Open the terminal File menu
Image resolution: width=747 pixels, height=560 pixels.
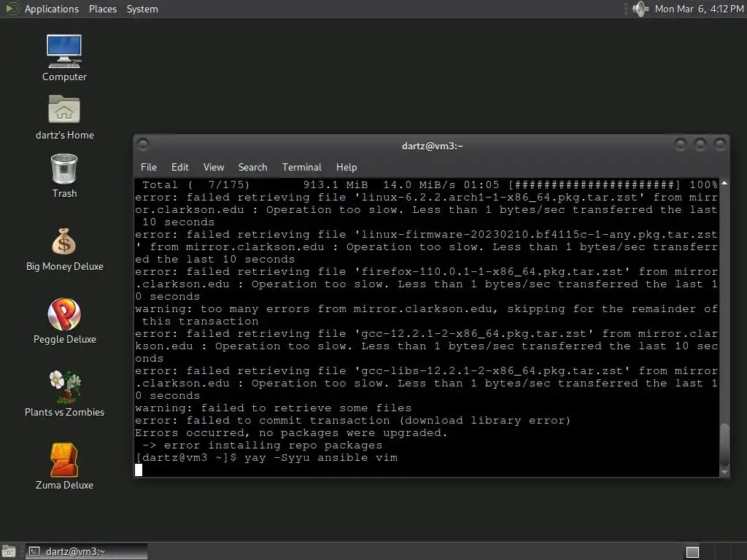pyautogui.click(x=149, y=167)
